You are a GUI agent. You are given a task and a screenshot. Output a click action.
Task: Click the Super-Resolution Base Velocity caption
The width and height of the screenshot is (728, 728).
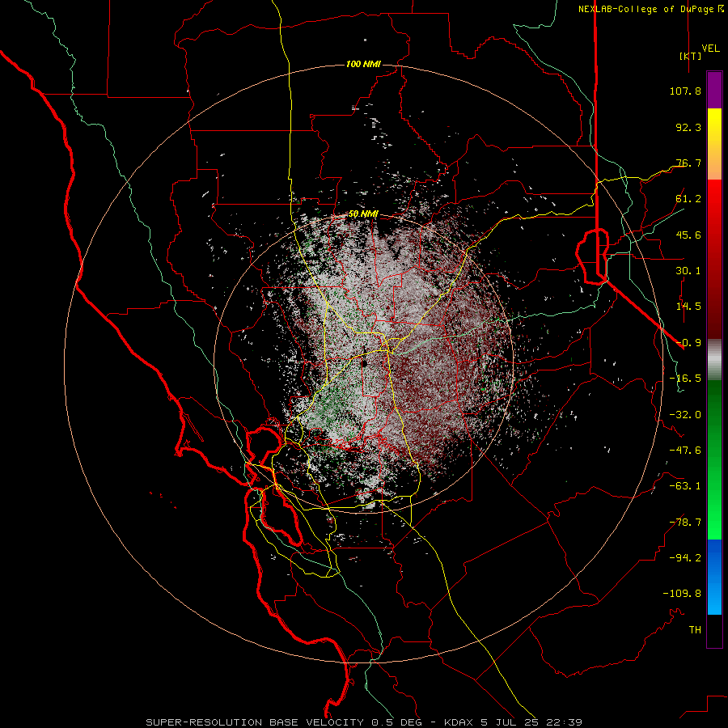(364, 722)
